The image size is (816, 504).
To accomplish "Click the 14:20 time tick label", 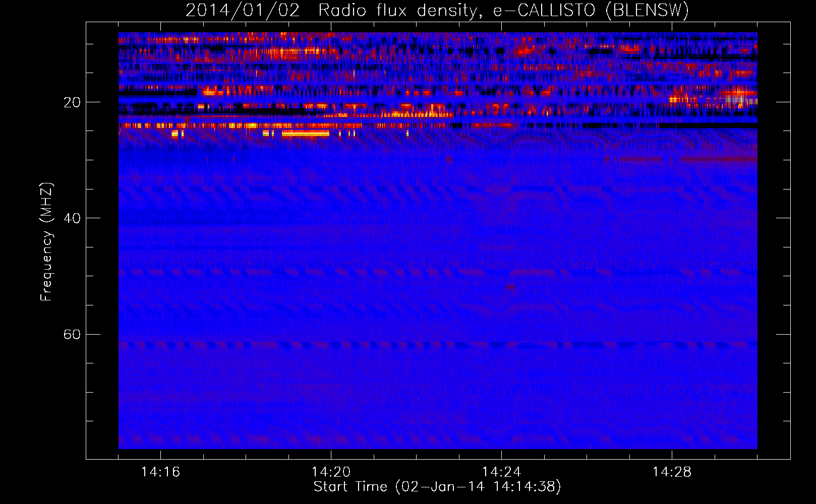I will 331,472.
